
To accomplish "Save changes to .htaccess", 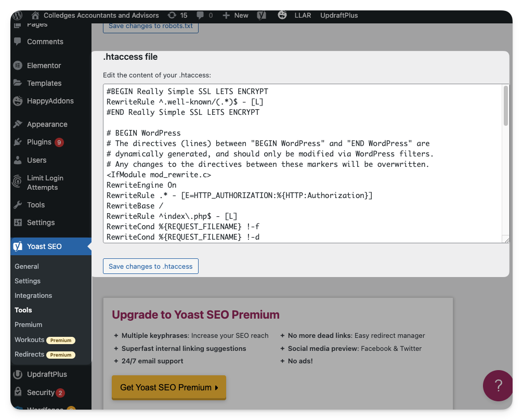I will [x=151, y=266].
